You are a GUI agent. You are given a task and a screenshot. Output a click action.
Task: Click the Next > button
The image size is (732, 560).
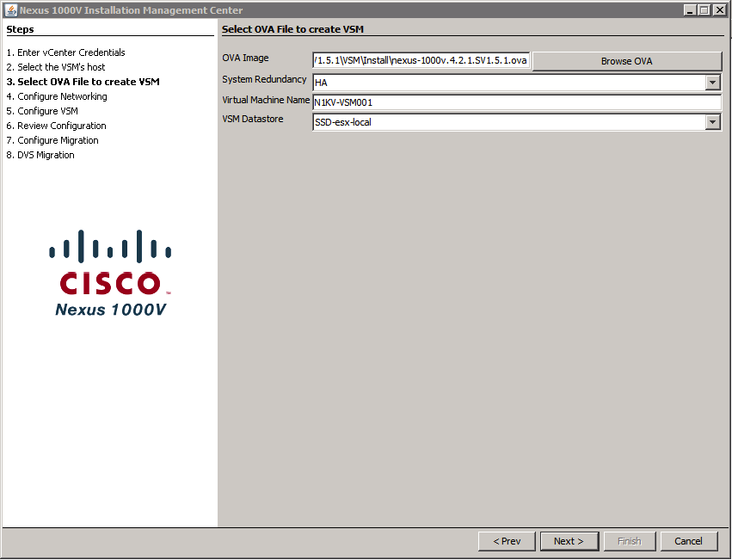[x=569, y=541]
